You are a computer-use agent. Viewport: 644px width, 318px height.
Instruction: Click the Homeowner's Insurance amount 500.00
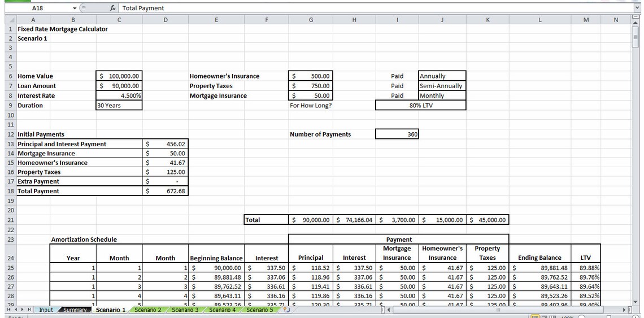pyautogui.click(x=311, y=76)
